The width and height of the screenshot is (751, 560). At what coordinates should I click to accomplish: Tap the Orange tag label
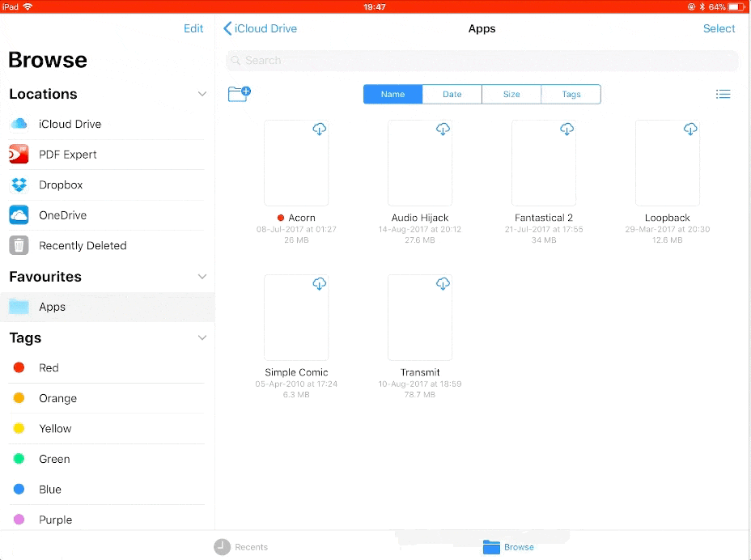[58, 399]
